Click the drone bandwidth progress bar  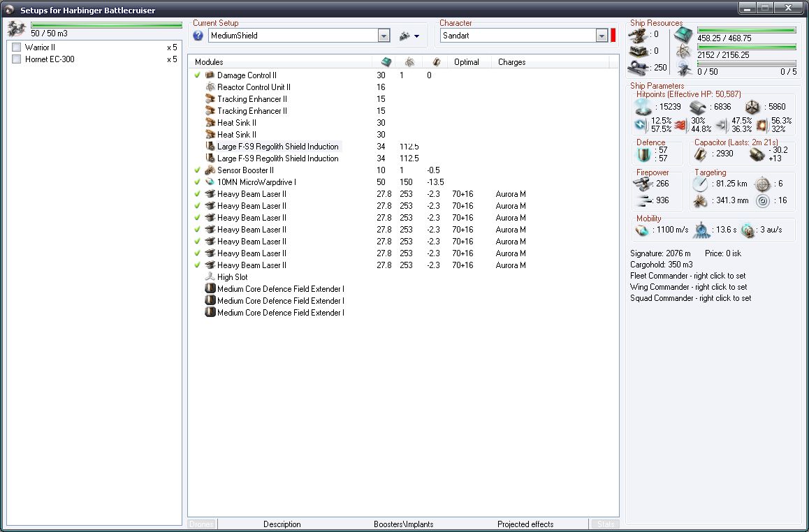pyautogui.click(x=747, y=64)
